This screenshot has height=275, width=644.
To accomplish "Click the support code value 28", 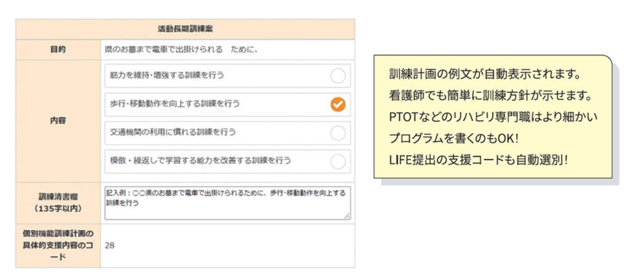I will pos(110,245).
